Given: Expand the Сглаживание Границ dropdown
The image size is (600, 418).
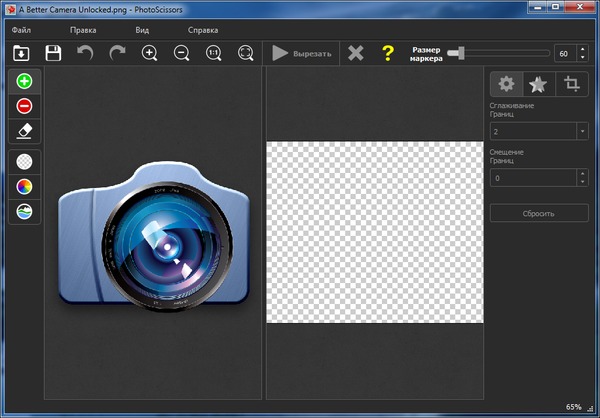Looking at the screenshot, I should point(582,131).
